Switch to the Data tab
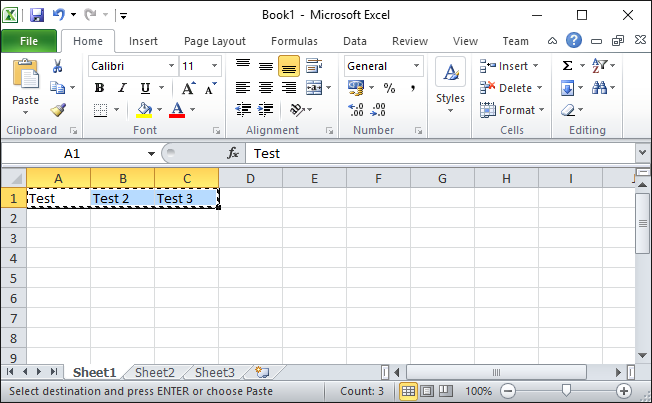This screenshot has width=652, height=403. pyautogui.click(x=355, y=41)
